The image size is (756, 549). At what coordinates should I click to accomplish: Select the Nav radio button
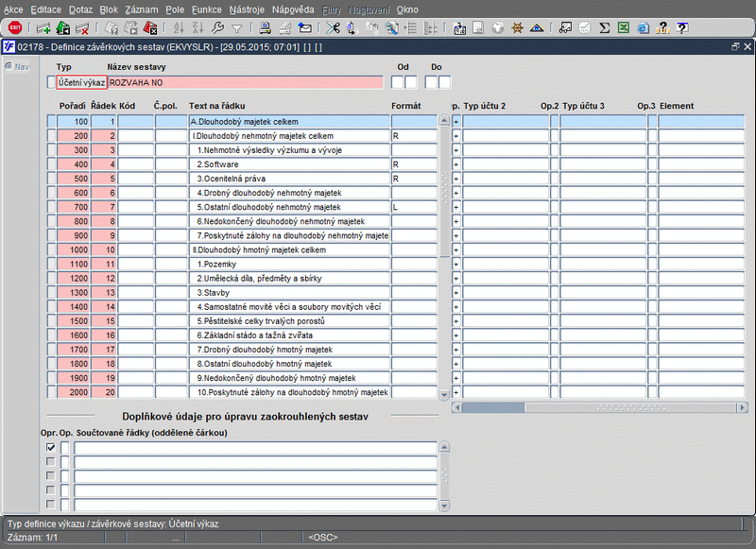(x=9, y=66)
